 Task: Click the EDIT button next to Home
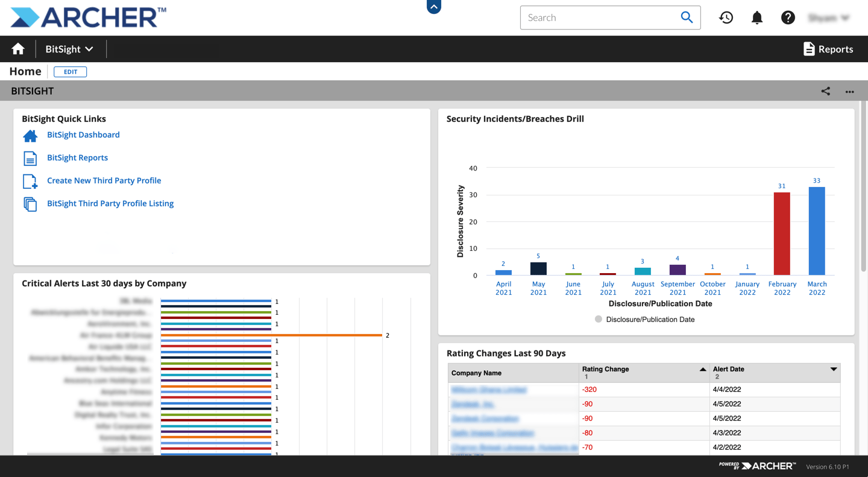70,71
